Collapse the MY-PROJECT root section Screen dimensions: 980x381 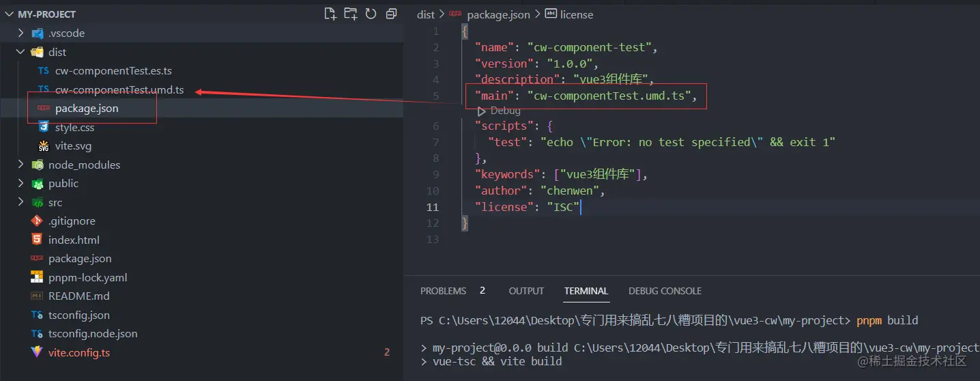[10, 14]
